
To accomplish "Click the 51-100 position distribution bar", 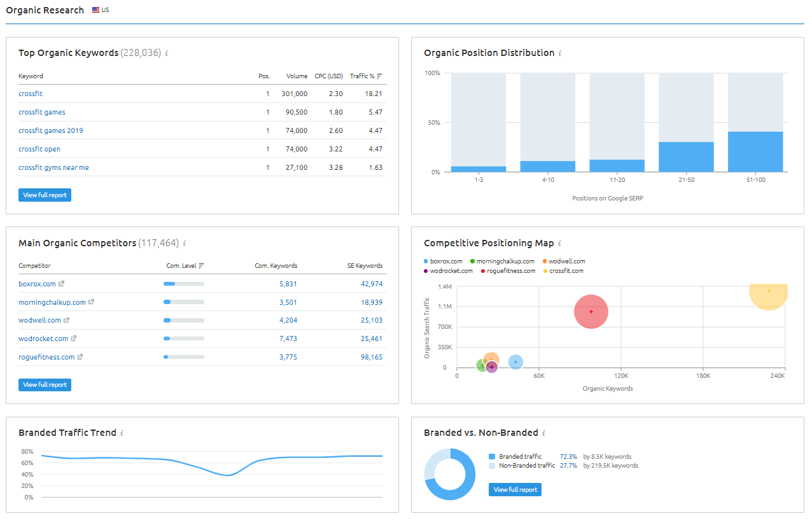I will tap(755, 151).
